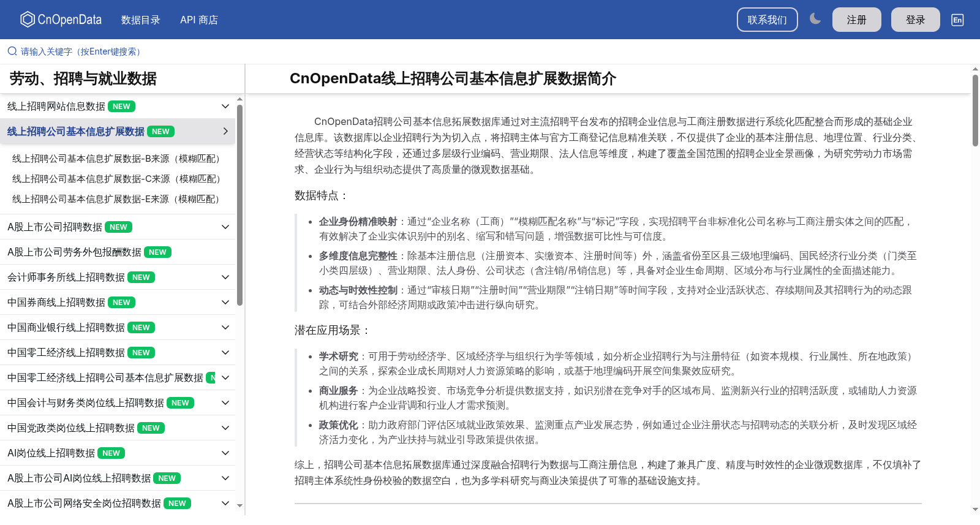Expand A股上市公司AI岗位线上招聘数据 chevron
This screenshot has height=525, width=980.
[225, 478]
